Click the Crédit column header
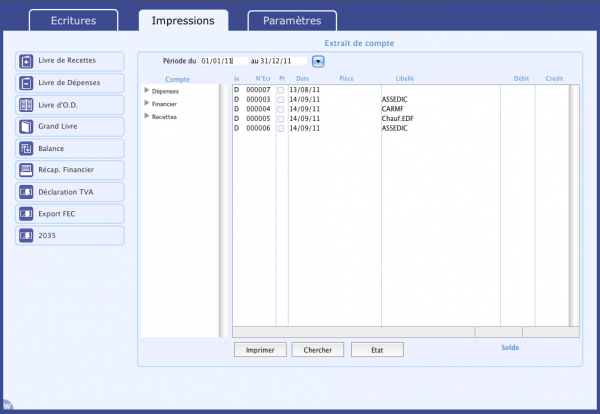 coord(554,78)
